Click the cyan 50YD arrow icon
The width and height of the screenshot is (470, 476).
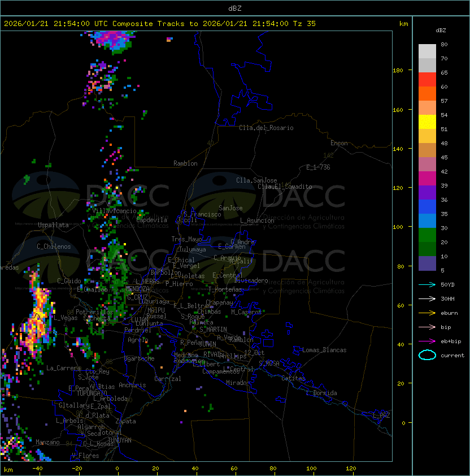tap(427, 284)
